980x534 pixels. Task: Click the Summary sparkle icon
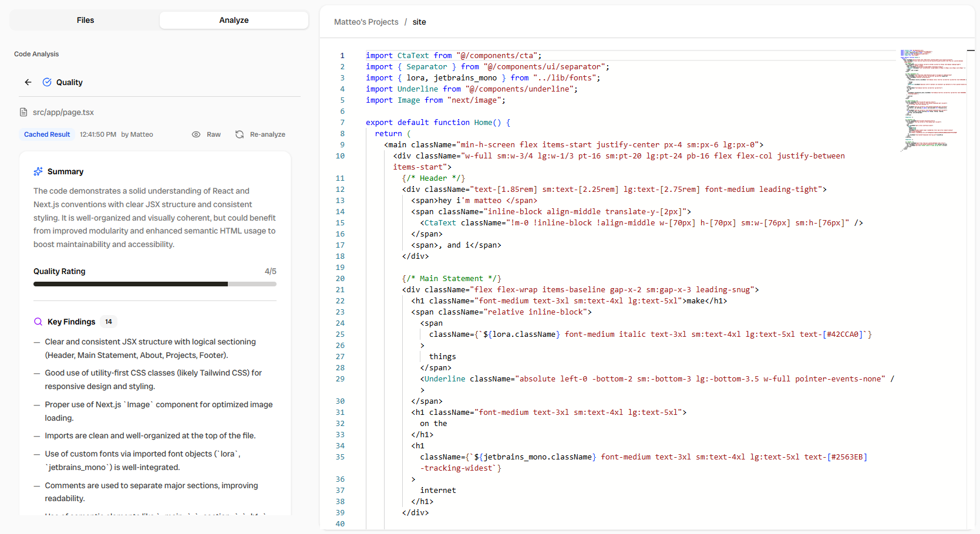tap(38, 171)
